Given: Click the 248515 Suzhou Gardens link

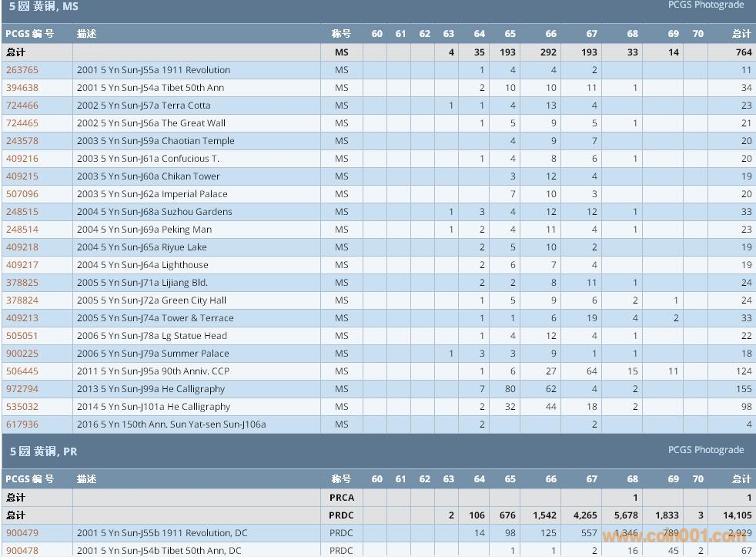Looking at the screenshot, I should pos(22,212).
